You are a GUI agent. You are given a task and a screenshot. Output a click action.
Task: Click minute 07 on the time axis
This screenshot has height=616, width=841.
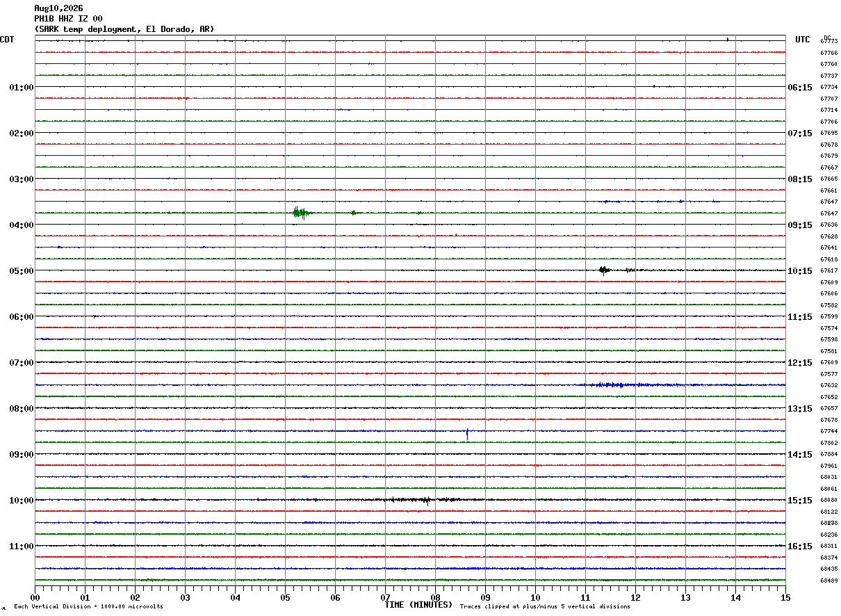tap(385, 597)
